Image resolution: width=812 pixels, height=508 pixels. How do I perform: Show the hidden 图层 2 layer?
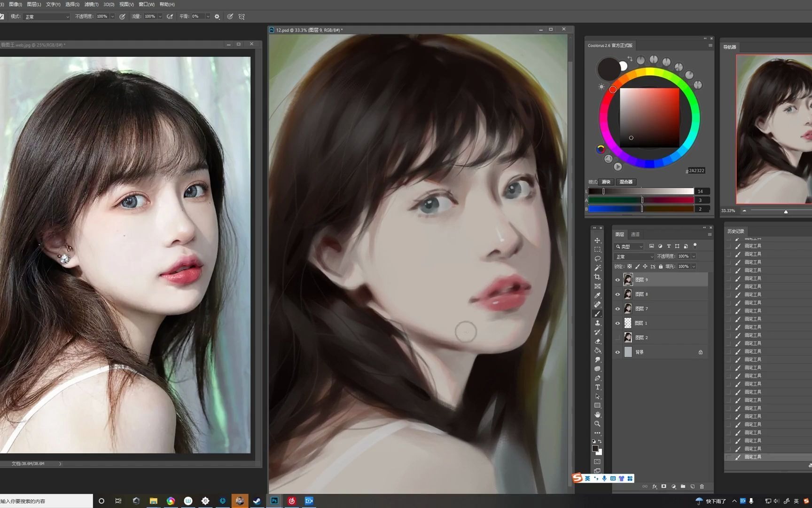point(617,338)
